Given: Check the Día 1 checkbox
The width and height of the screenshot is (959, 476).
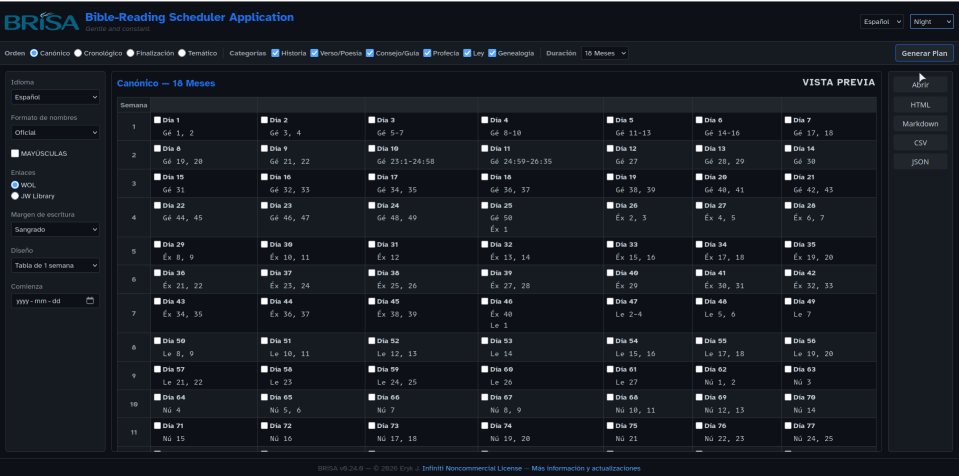Looking at the screenshot, I should [x=157, y=120].
